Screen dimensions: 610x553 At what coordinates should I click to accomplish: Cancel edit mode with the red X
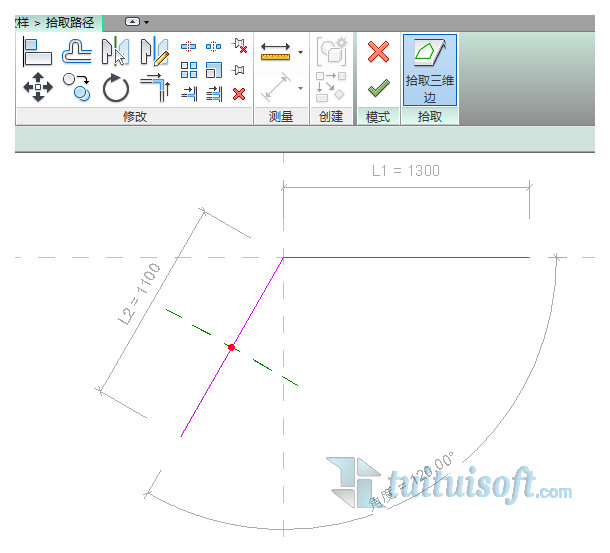point(378,52)
